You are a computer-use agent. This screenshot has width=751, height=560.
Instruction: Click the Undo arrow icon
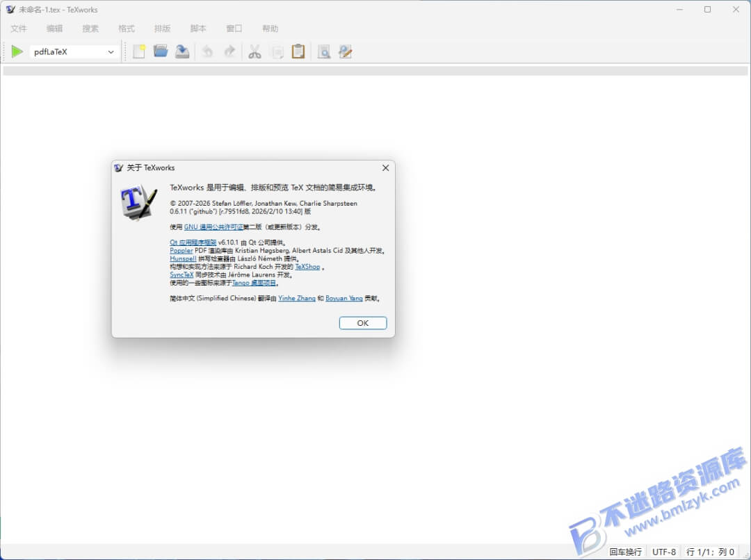click(207, 51)
